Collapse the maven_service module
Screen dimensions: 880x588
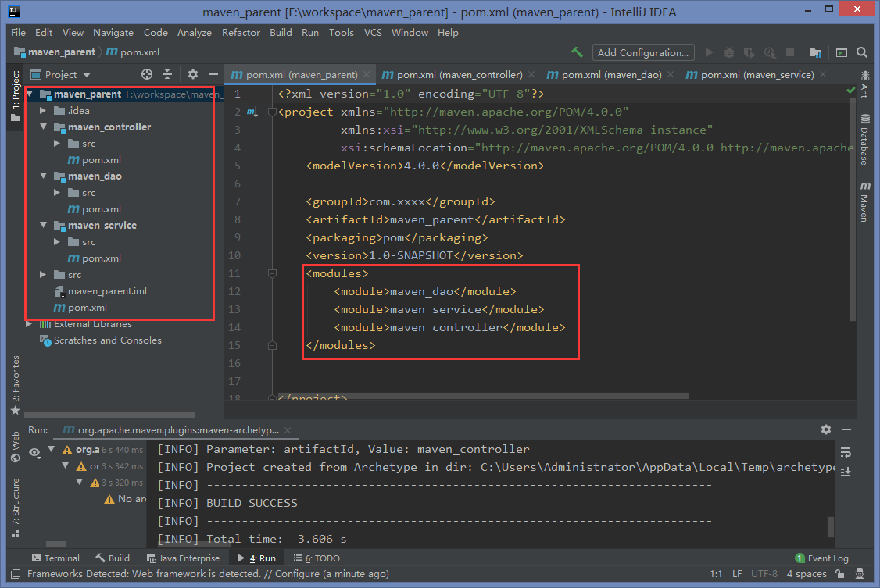43,226
